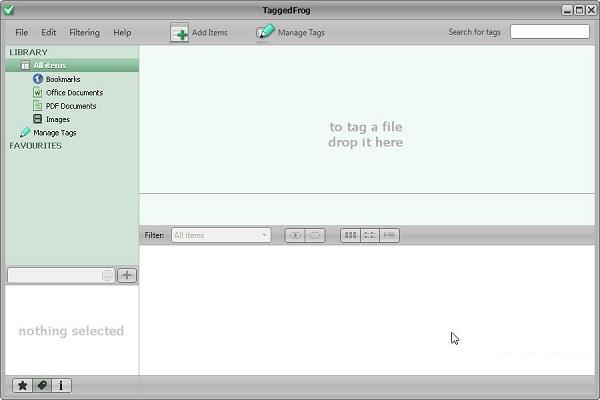Click the Images picture icon
Viewport: 600px width, 400px height.
(38, 119)
